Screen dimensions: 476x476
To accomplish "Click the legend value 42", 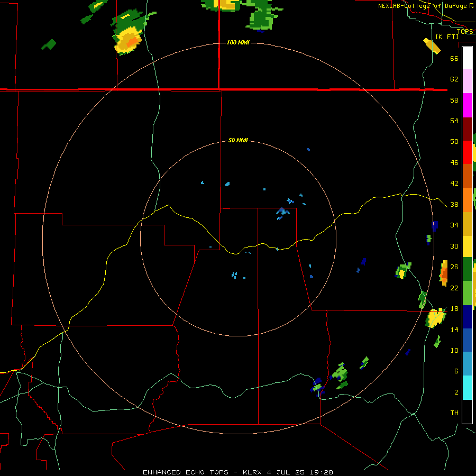I will point(454,184).
